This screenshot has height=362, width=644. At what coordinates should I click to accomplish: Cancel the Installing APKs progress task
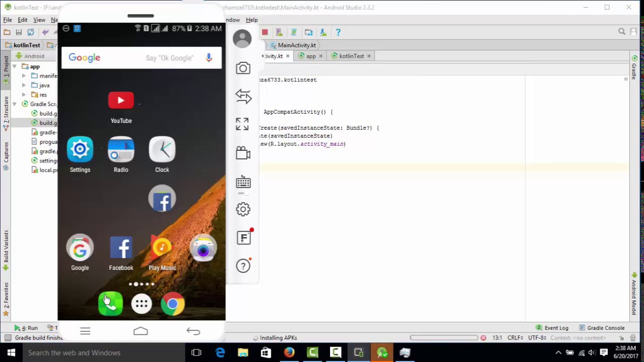pos(483,338)
